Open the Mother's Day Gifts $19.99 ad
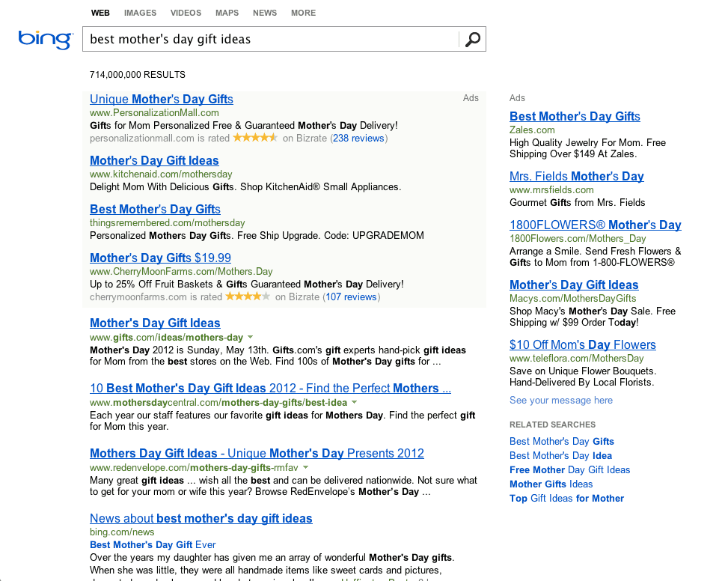Image resolution: width=728 pixels, height=581 pixels. coord(160,258)
